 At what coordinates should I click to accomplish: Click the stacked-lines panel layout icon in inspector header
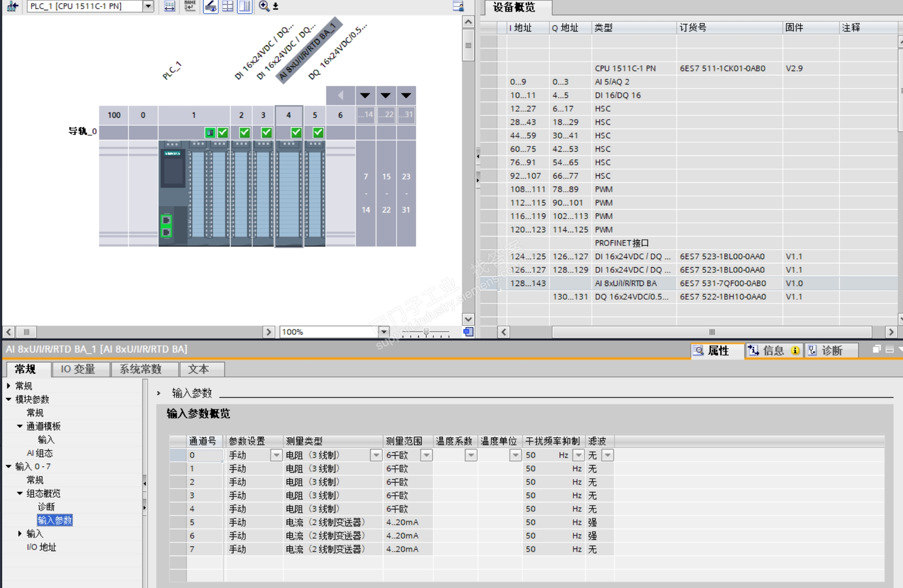tap(890, 350)
